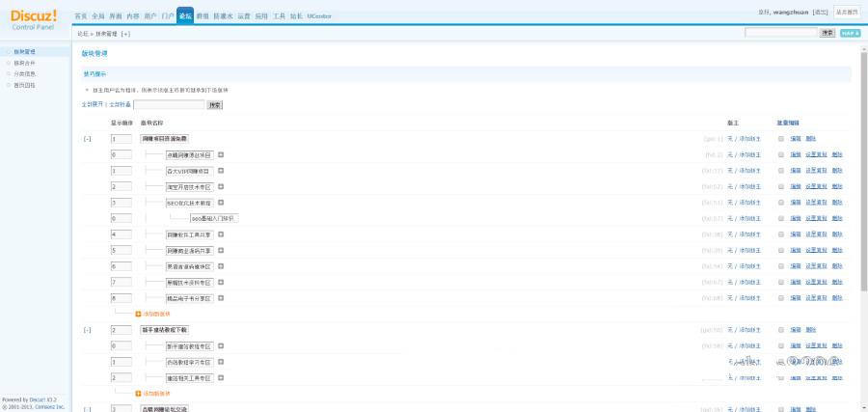Click 版块合并 in the left sidebar
This screenshot has width=868, height=412.
pos(25,63)
